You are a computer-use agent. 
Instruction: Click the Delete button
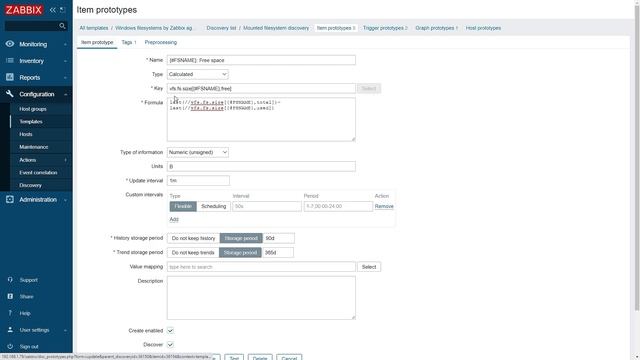(x=260, y=358)
